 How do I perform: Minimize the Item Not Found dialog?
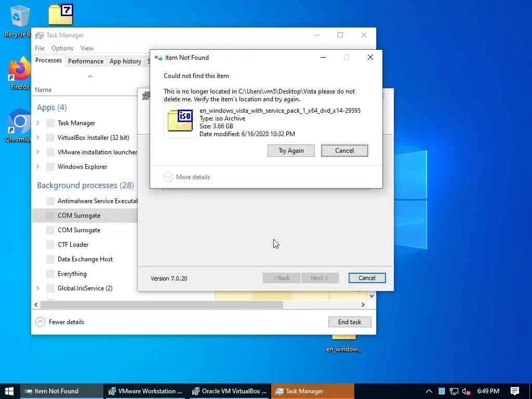(x=323, y=57)
